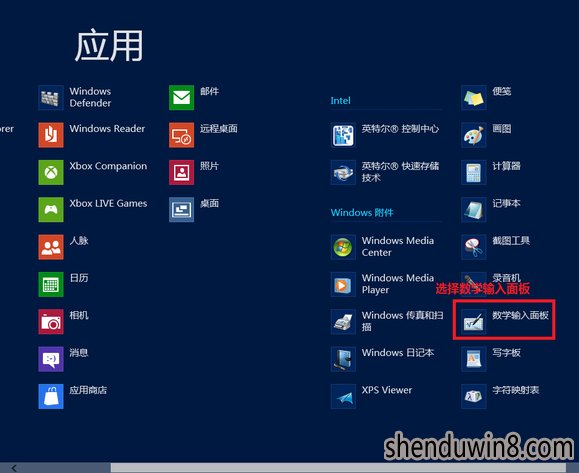
Task: Click the Windows 附件 group header
Action: [x=362, y=212]
